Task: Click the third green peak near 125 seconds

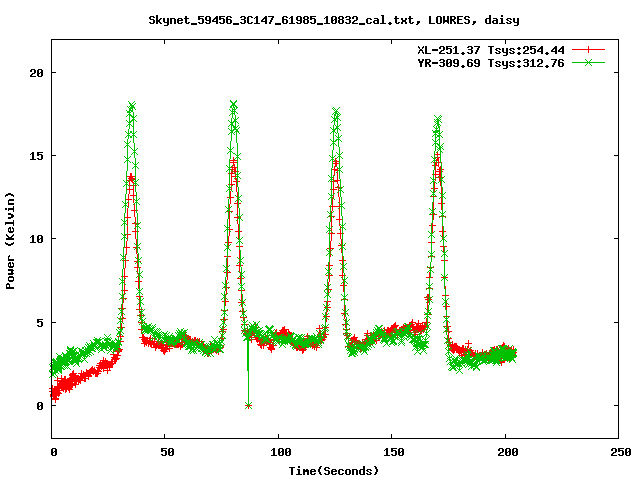Action: pyautogui.click(x=336, y=111)
